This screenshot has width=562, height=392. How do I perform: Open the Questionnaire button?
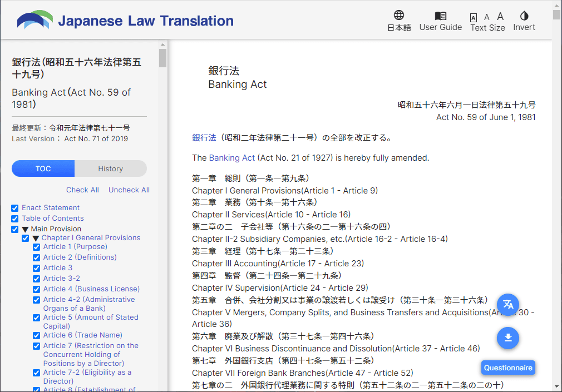pyautogui.click(x=508, y=368)
